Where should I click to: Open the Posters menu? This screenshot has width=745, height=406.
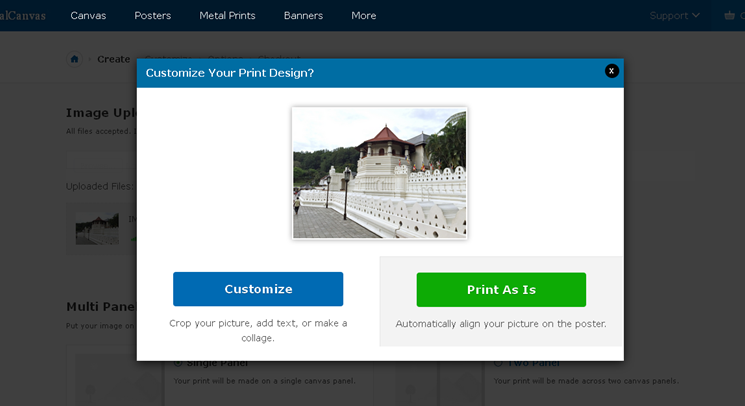point(153,16)
